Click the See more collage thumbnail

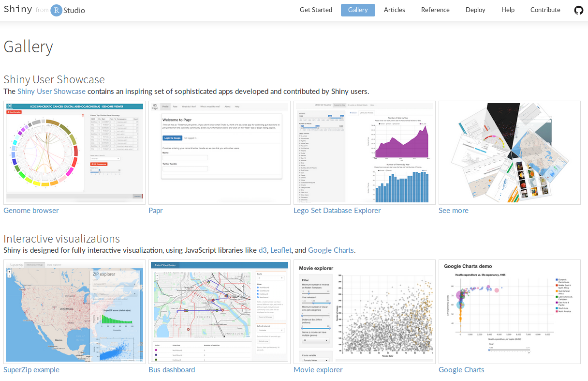[x=509, y=152]
